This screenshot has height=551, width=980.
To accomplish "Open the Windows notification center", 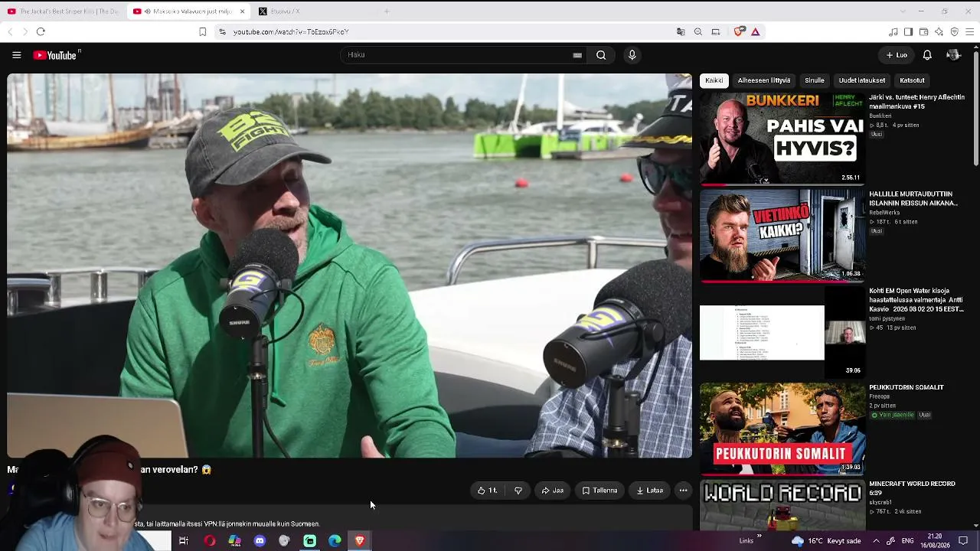I will (x=963, y=541).
